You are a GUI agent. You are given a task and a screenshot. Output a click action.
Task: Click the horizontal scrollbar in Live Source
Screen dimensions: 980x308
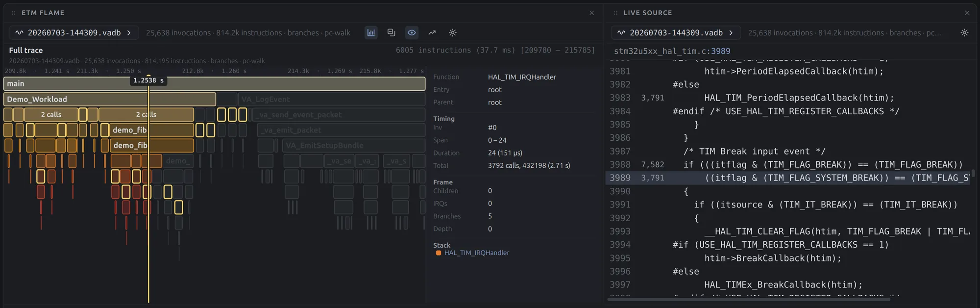749,299
